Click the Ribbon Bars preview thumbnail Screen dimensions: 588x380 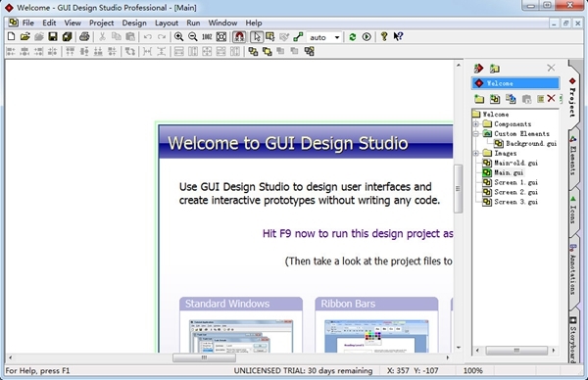pos(376,336)
